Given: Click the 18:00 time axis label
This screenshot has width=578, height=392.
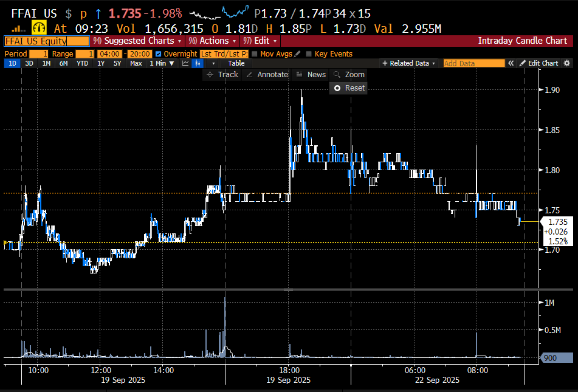Looking at the screenshot, I should 289,370.
